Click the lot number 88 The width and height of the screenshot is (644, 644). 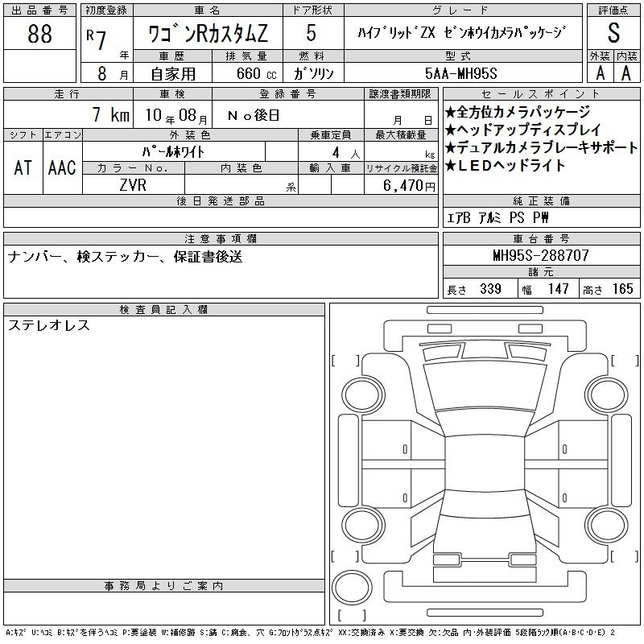(x=39, y=34)
